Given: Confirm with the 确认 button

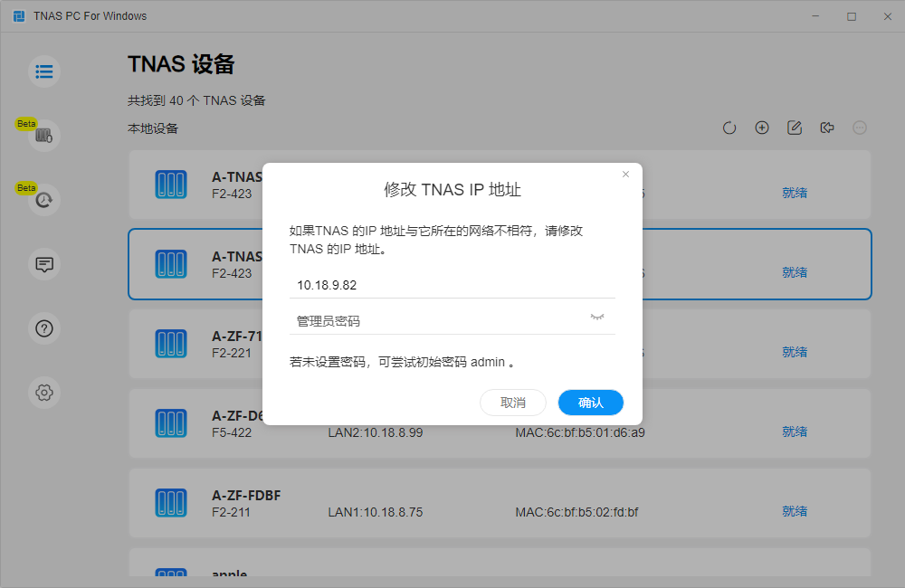Looking at the screenshot, I should [x=590, y=403].
